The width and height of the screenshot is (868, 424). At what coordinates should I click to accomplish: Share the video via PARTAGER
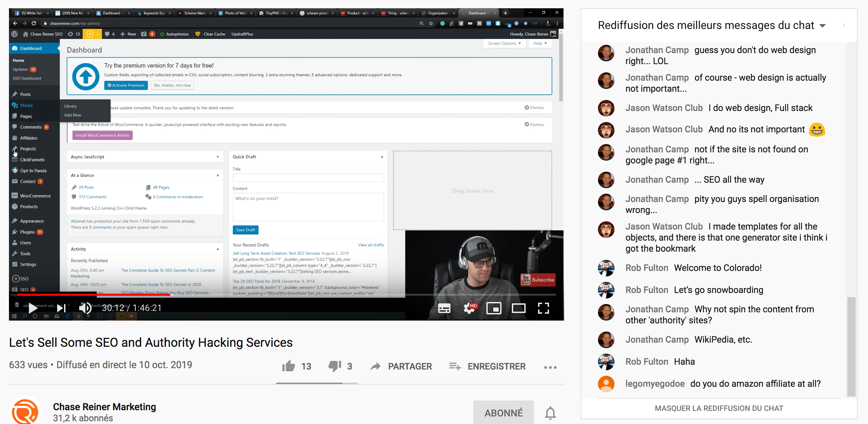click(401, 366)
